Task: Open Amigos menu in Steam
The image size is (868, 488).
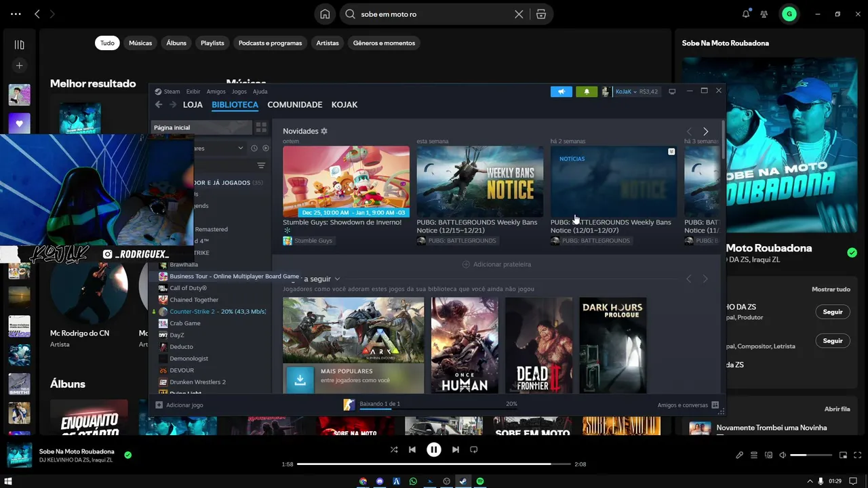Action: [x=216, y=91]
